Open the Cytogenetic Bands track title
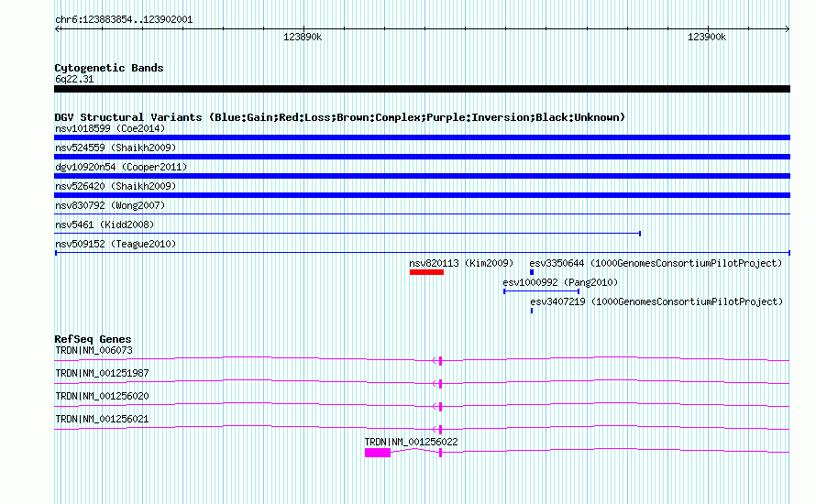The height and width of the screenshot is (504, 816). 109,68
